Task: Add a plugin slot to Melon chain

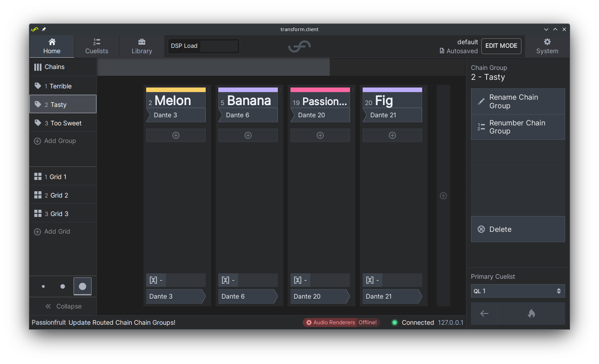Action: 176,135
